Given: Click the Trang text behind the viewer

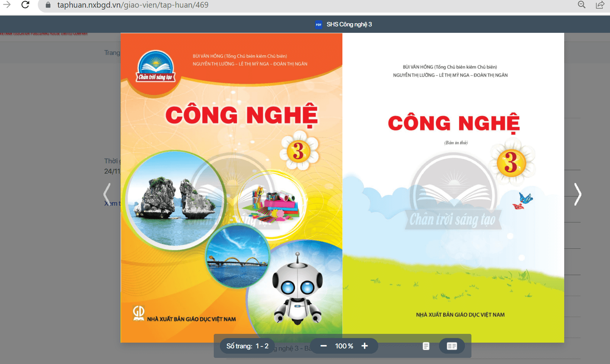Looking at the screenshot, I should tap(112, 53).
